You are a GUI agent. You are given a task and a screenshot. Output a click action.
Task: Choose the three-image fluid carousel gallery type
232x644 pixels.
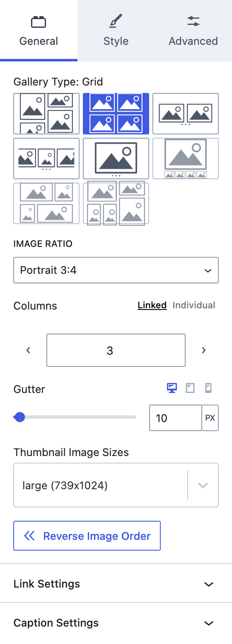[x=46, y=159]
